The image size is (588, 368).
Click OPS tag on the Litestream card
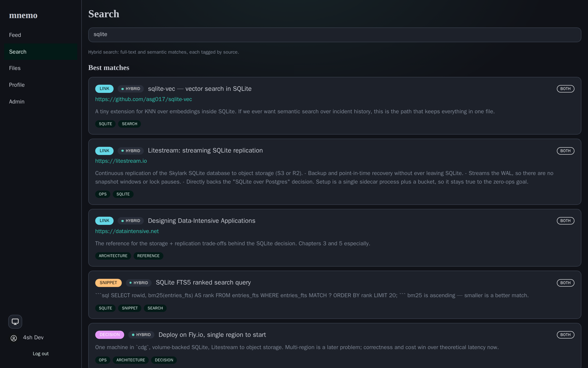(x=102, y=194)
